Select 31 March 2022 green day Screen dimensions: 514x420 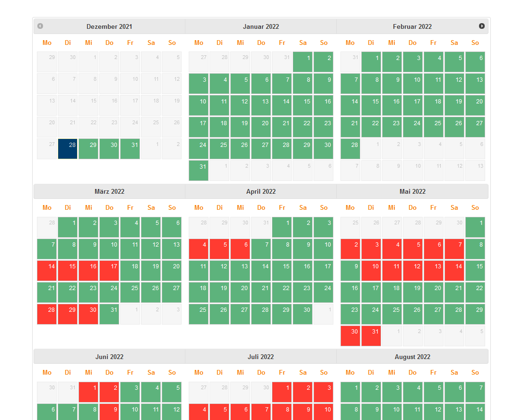coord(109,314)
